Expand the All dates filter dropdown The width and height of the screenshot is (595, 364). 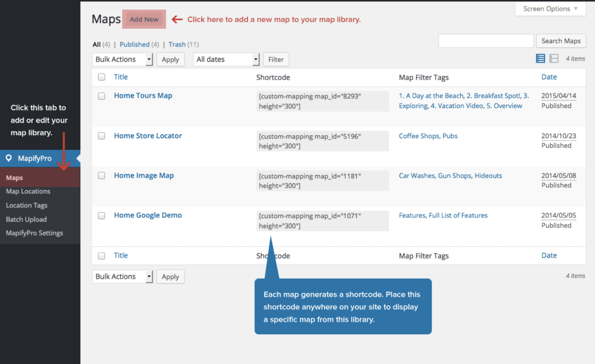[226, 59]
